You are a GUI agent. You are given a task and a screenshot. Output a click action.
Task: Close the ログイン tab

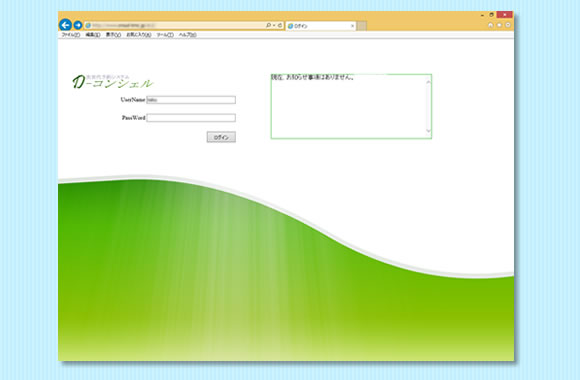[x=352, y=26]
